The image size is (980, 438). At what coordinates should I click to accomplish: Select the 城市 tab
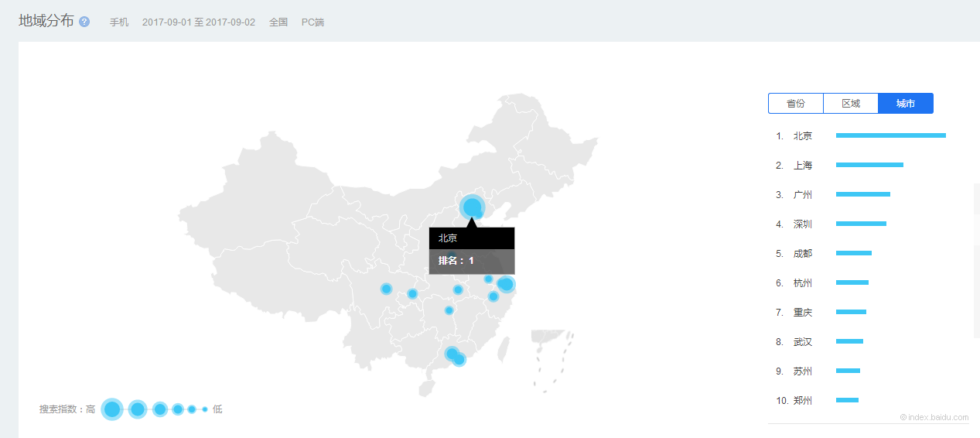click(906, 104)
